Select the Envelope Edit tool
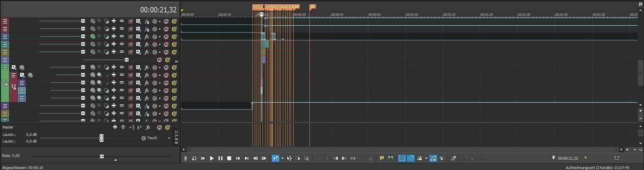 pyautogui.click(x=289, y=158)
